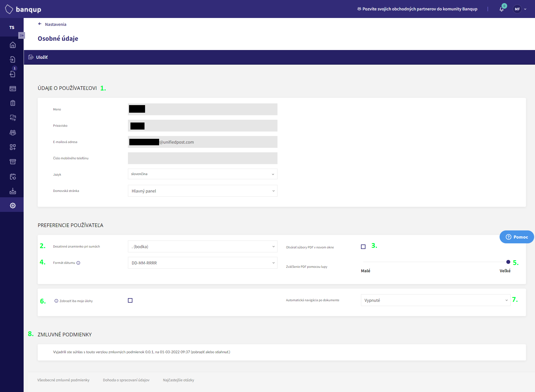535x392 pixels.
Task: Click the back arrow next to Nastavenia
Action: click(40, 24)
